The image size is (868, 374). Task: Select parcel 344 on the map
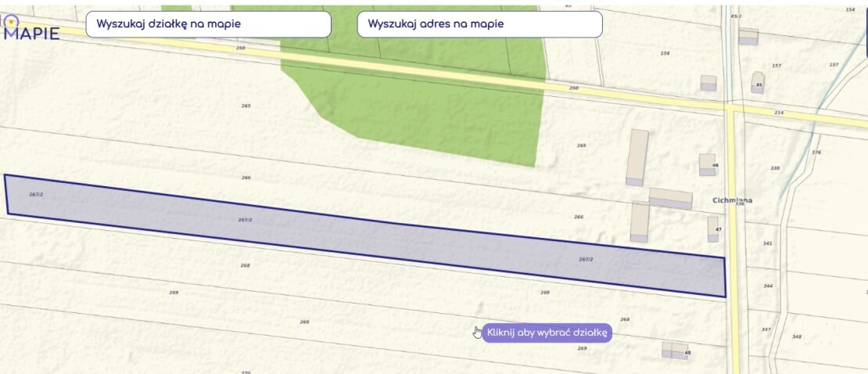click(767, 286)
